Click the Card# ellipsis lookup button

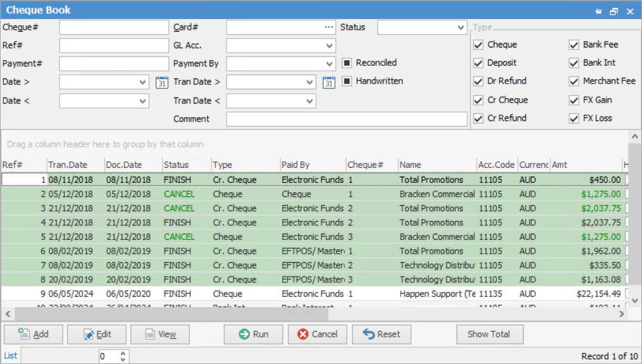[329, 27]
